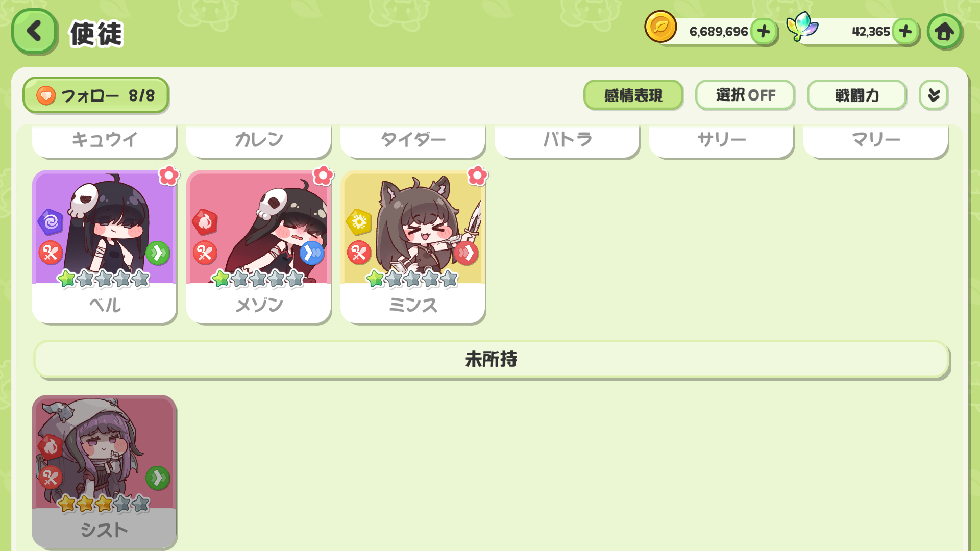
Task: Select the カレン character card
Action: (259, 140)
